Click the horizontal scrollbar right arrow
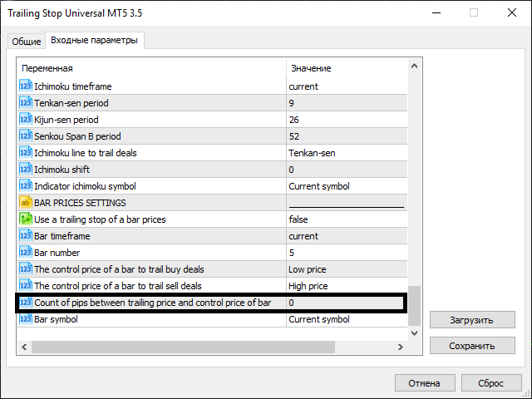Screen dimensions: 532x399 point(401,347)
